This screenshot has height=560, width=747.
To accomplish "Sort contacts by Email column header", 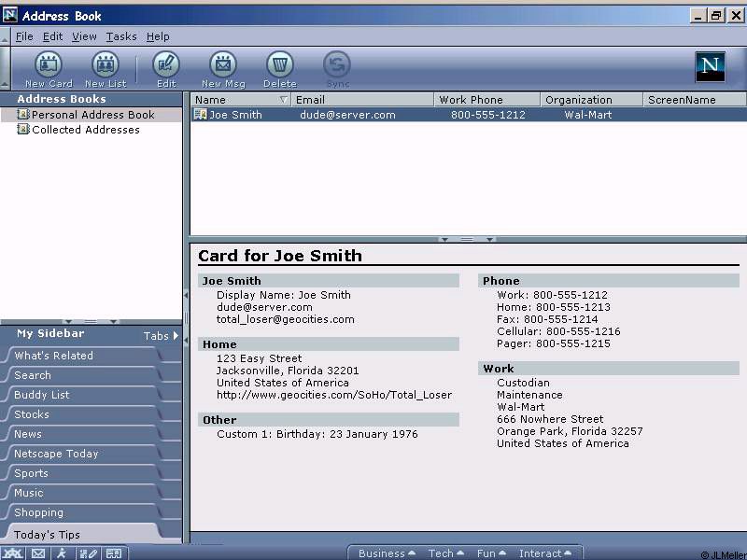I will coord(362,100).
